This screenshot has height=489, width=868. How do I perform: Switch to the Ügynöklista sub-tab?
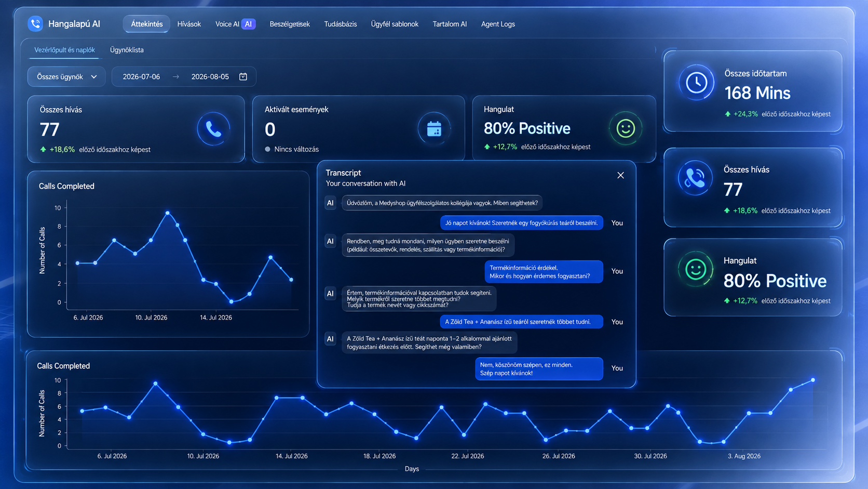point(127,50)
